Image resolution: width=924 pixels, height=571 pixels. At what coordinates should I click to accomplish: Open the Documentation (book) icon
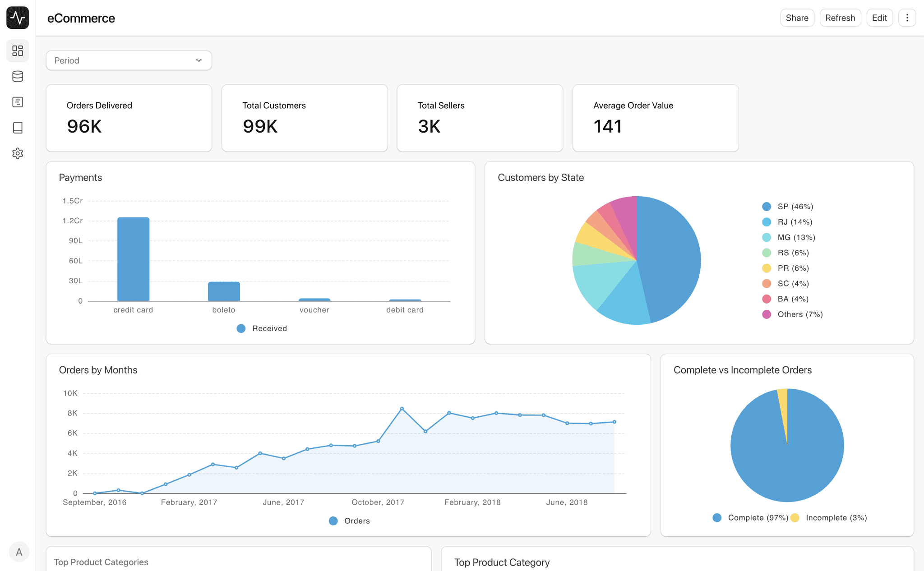coord(18,128)
